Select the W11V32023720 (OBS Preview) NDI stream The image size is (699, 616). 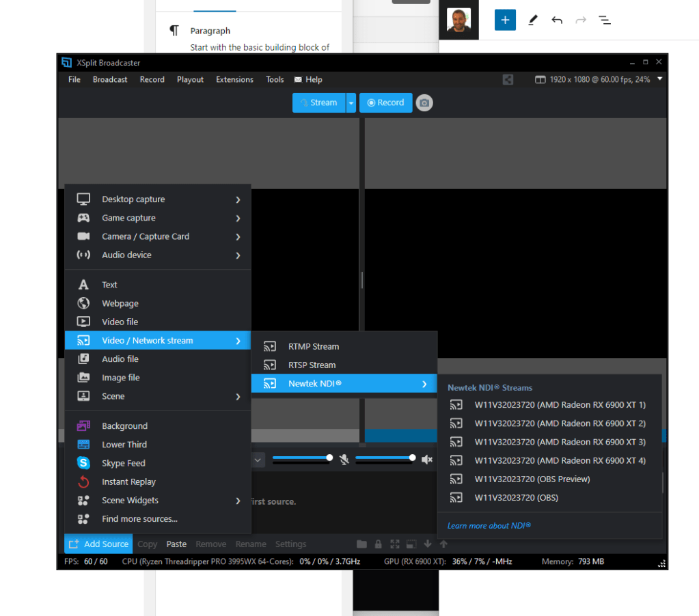point(549,479)
